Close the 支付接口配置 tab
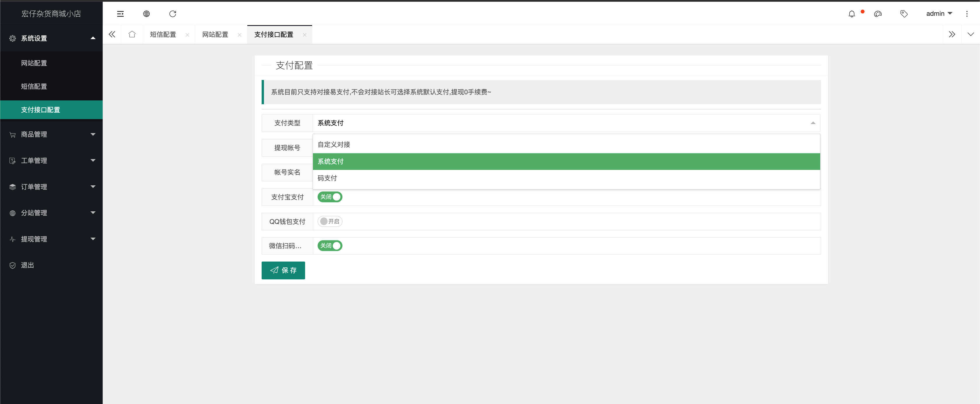Viewport: 980px width, 404px height. coord(305,35)
